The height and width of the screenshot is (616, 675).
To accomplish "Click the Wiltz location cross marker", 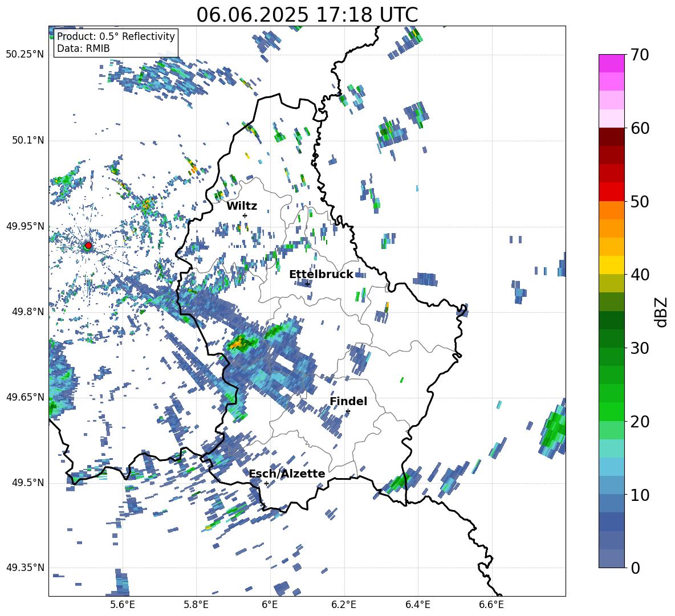I will pyautogui.click(x=245, y=215).
